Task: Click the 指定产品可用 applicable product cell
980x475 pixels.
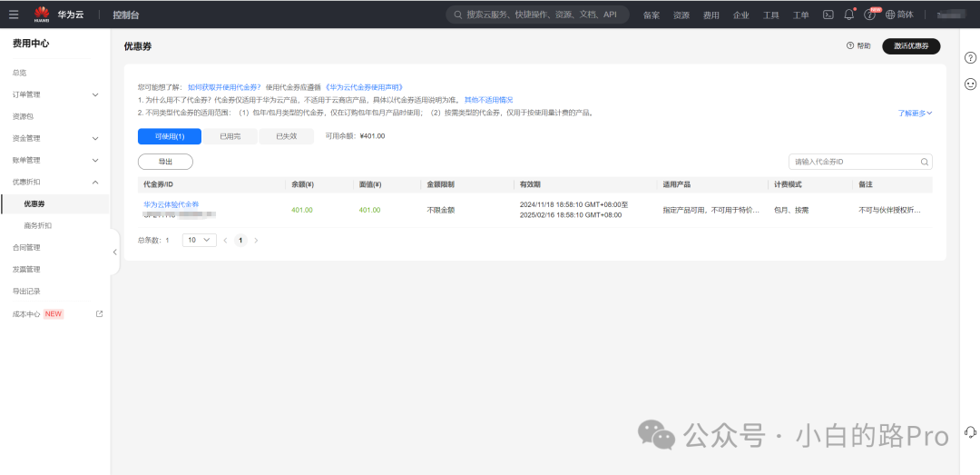Action: [x=711, y=211]
